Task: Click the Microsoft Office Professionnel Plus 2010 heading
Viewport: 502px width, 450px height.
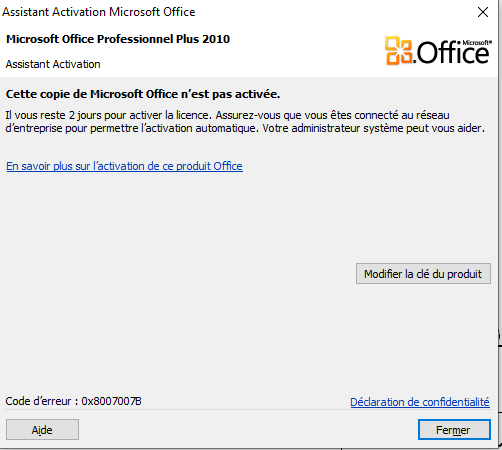Action: coord(118,39)
